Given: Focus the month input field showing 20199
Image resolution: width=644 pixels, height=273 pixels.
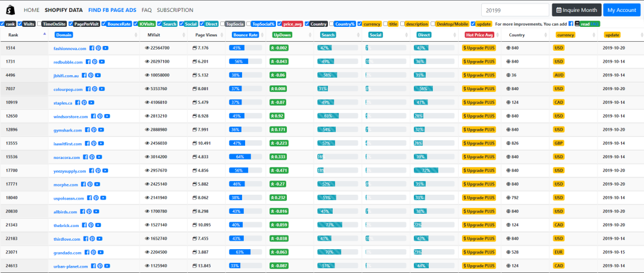Looking at the screenshot, I should [515, 10].
